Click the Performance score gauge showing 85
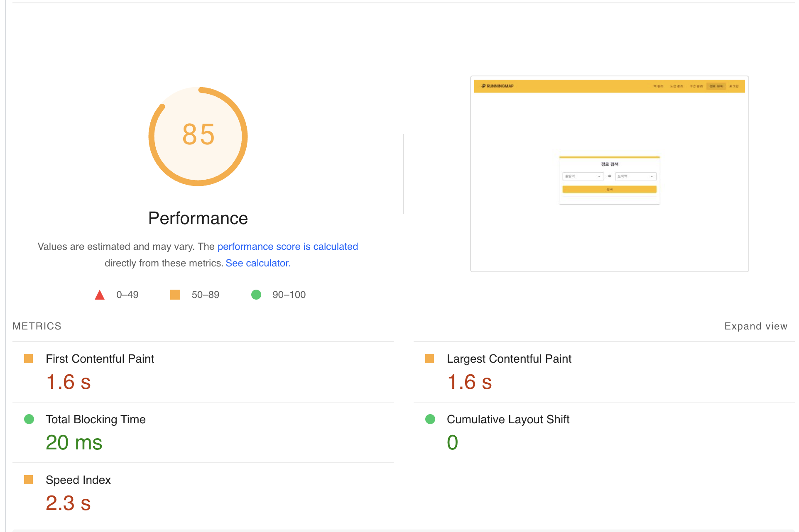This screenshot has width=799, height=532. click(198, 136)
